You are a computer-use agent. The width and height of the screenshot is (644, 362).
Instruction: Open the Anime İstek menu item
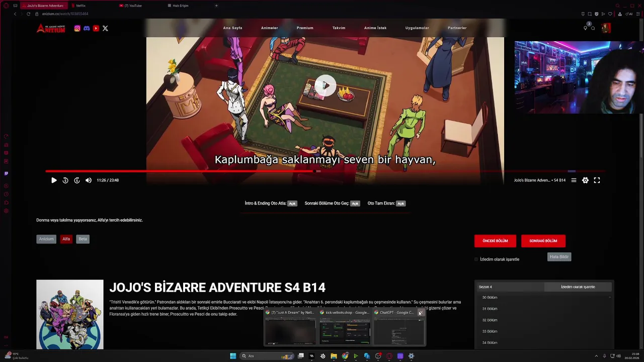click(375, 28)
